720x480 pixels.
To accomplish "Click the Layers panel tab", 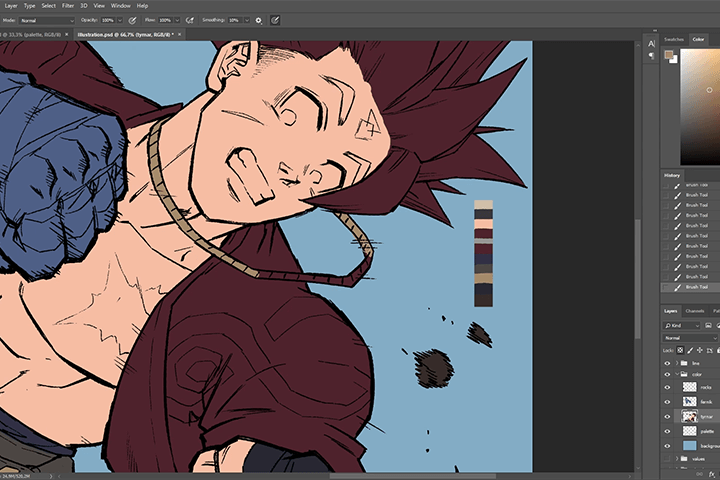I will coord(670,311).
